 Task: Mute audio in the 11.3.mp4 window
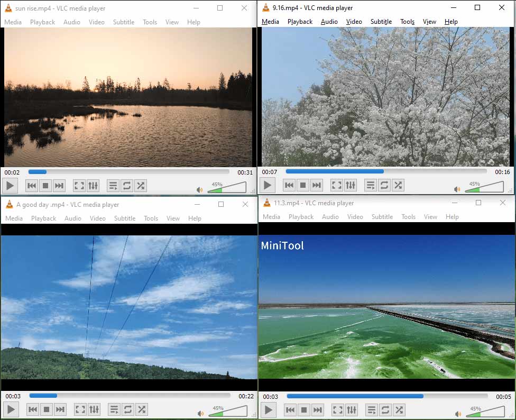pyautogui.click(x=457, y=413)
